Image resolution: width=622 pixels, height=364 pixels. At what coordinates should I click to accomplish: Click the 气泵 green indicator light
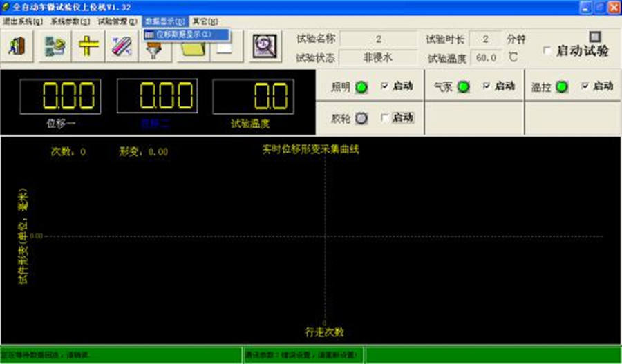tap(463, 87)
